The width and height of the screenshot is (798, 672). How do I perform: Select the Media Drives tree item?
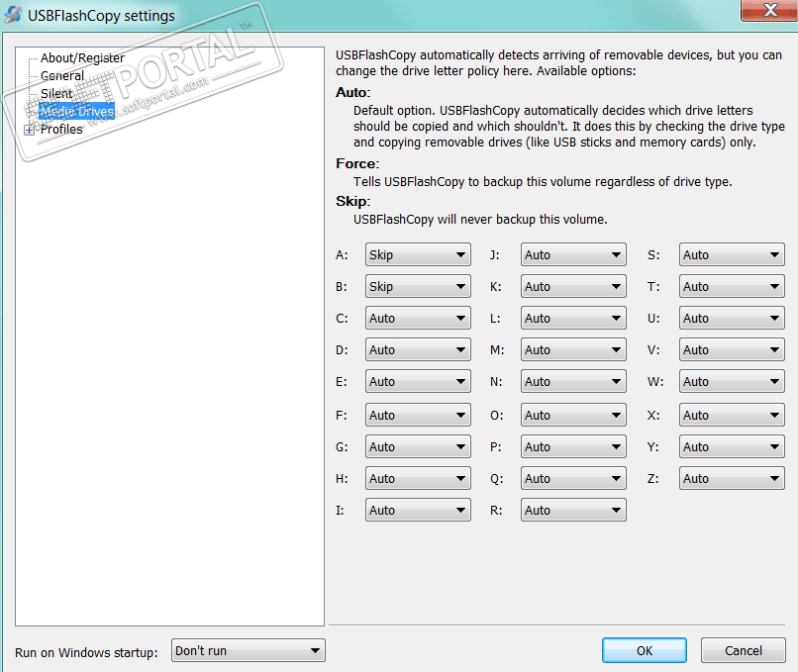pos(77,112)
